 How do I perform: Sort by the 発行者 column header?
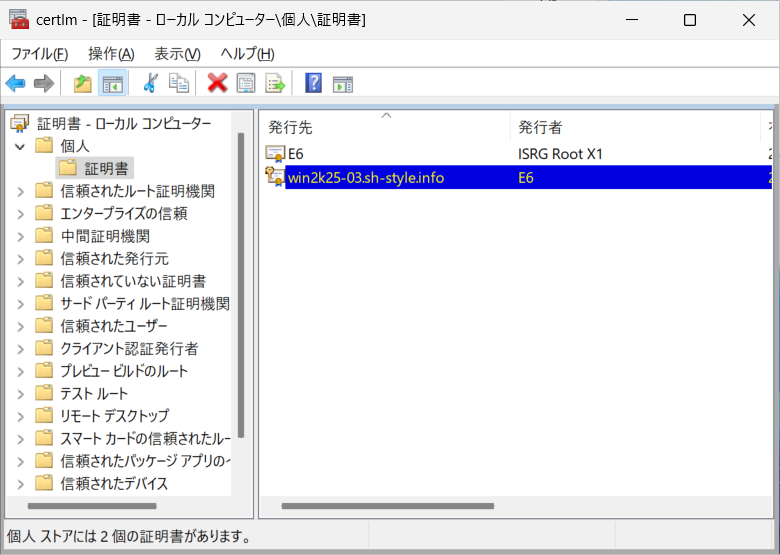(x=635, y=127)
